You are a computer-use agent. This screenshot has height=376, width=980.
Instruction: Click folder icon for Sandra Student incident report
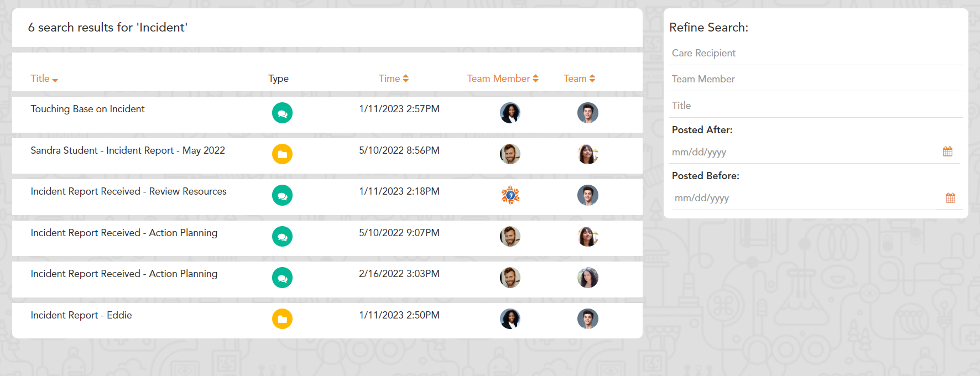click(x=282, y=154)
